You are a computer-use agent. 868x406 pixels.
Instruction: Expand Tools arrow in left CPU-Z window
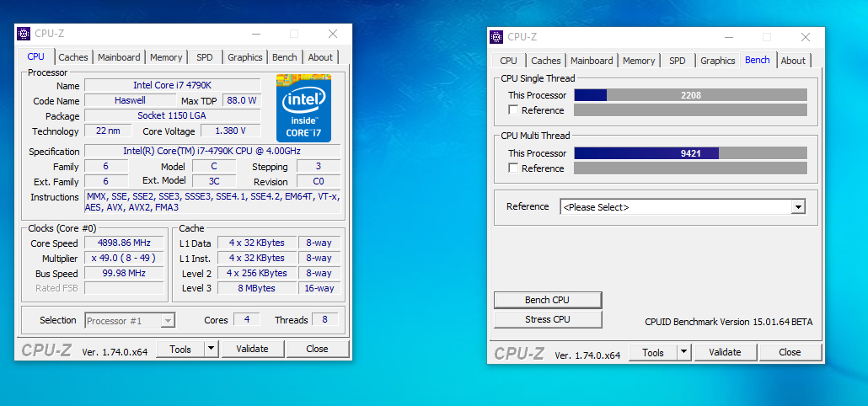(212, 349)
